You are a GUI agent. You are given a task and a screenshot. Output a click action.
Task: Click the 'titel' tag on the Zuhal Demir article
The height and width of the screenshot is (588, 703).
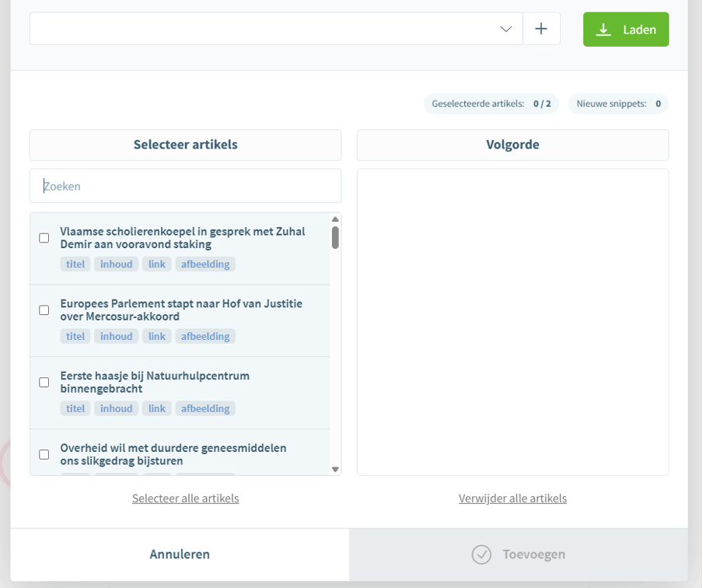(x=75, y=264)
